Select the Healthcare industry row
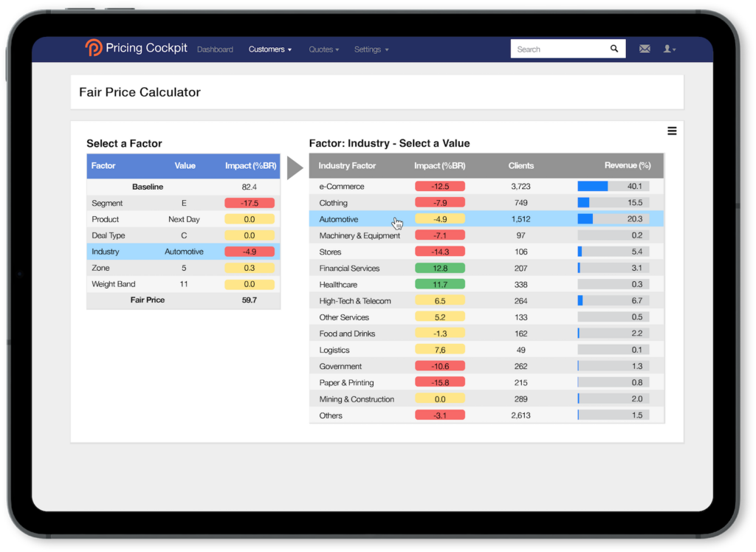This screenshot has width=756, height=552. (x=338, y=285)
